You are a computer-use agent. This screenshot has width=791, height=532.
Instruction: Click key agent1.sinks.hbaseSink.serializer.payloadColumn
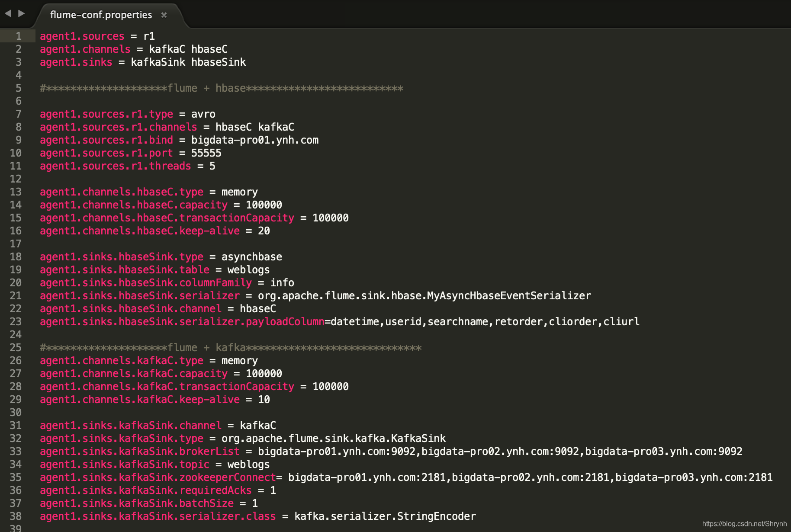[x=182, y=321]
